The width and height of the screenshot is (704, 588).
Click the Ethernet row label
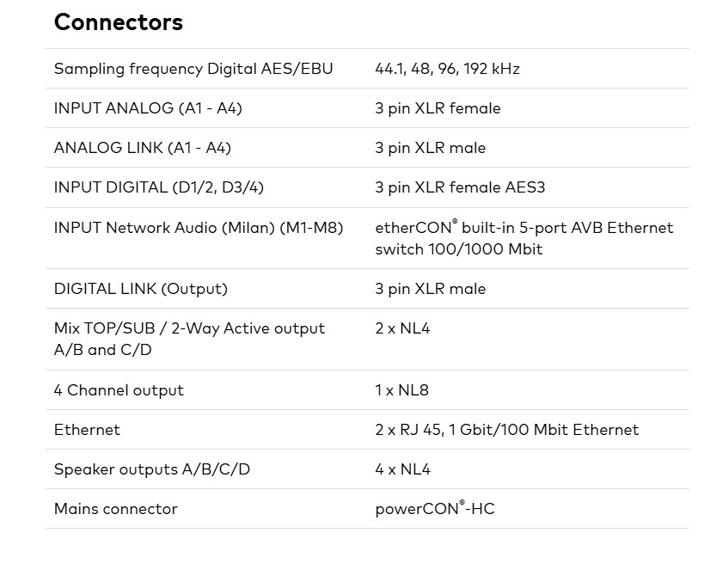point(87,430)
